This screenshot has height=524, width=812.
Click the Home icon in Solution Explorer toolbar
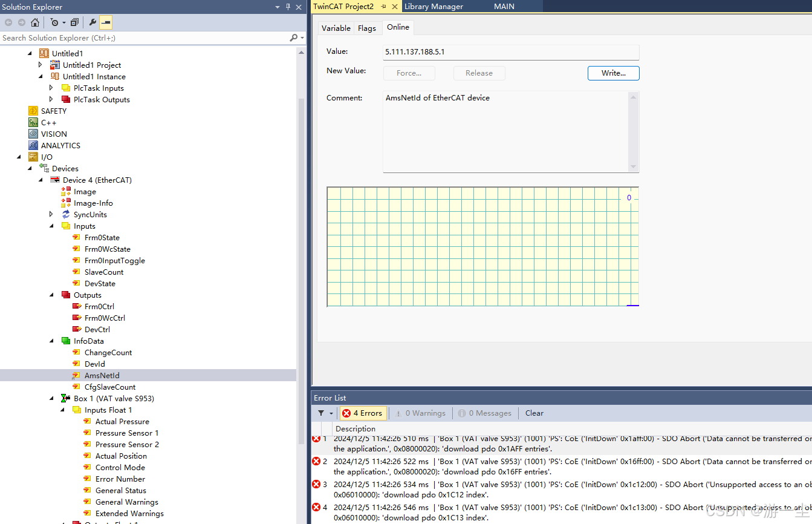click(36, 22)
